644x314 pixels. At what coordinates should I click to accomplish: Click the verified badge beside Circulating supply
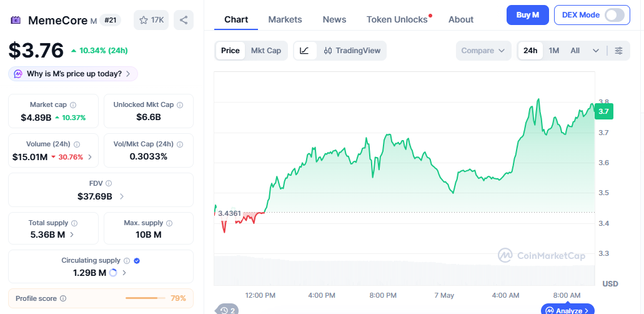137,260
